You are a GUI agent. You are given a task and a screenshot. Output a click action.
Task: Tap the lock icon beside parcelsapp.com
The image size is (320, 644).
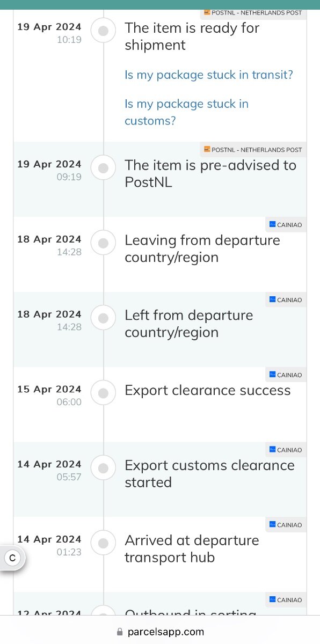coord(120,632)
